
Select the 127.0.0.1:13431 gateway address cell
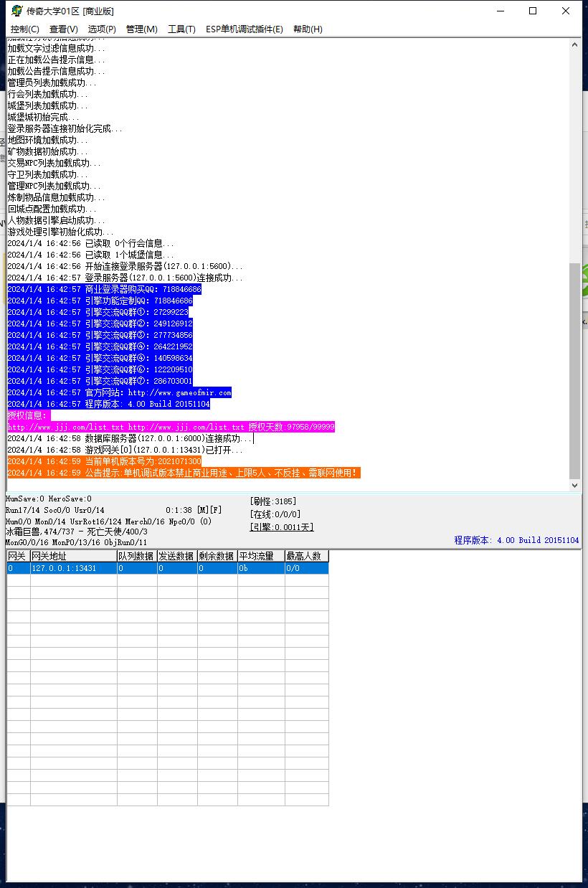coord(74,568)
